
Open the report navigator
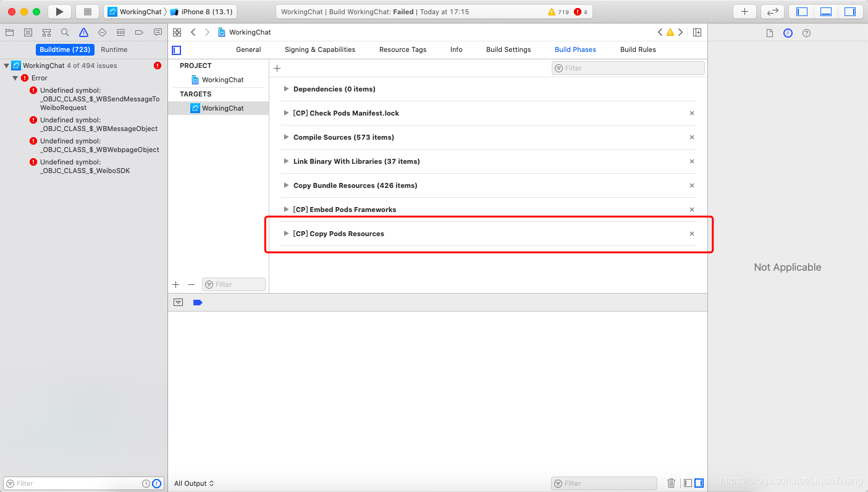pyautogui.click(x=158, y=32)
